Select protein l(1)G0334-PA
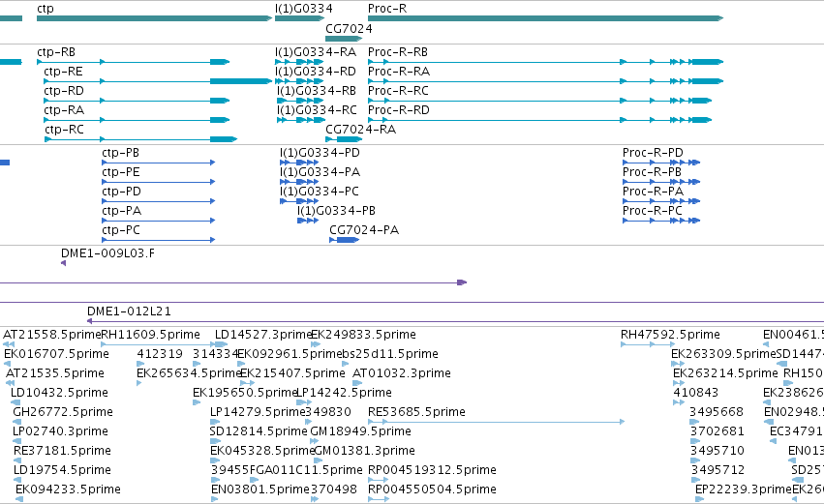Viewport: 824px width, 504px height. (320, 172)
